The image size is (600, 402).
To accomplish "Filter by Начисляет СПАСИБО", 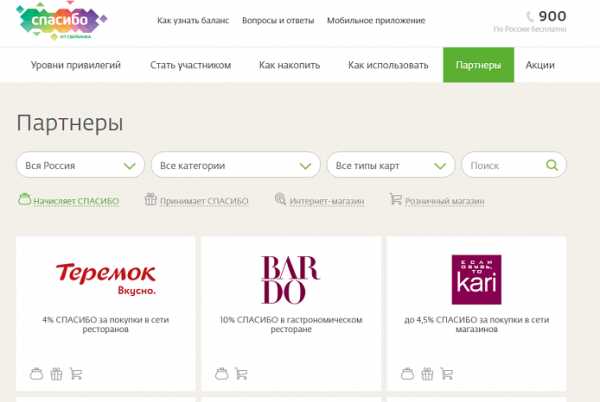I will tap(76, 201).
